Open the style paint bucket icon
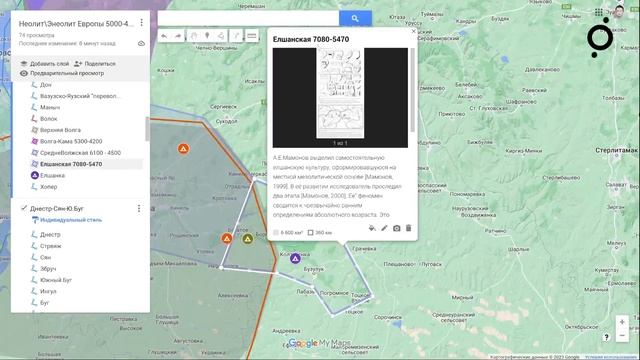Screen dimensions: 640x360 click(372, 228)
